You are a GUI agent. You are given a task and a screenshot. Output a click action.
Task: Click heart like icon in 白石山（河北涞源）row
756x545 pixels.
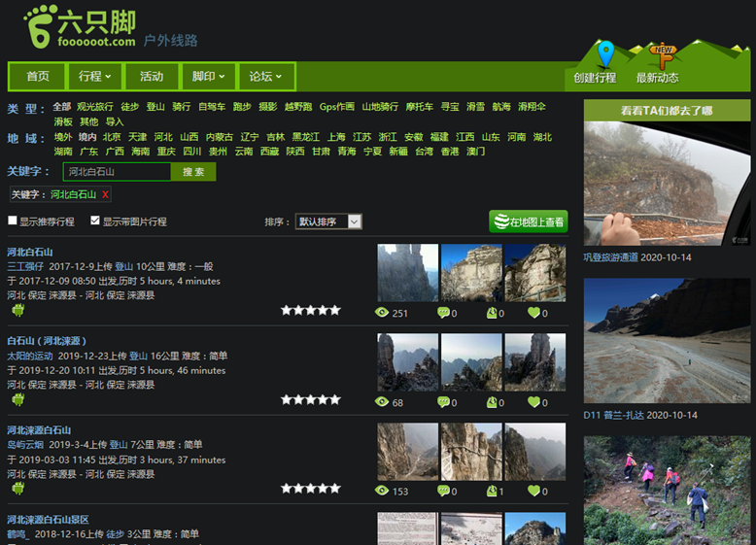[533, 402]
